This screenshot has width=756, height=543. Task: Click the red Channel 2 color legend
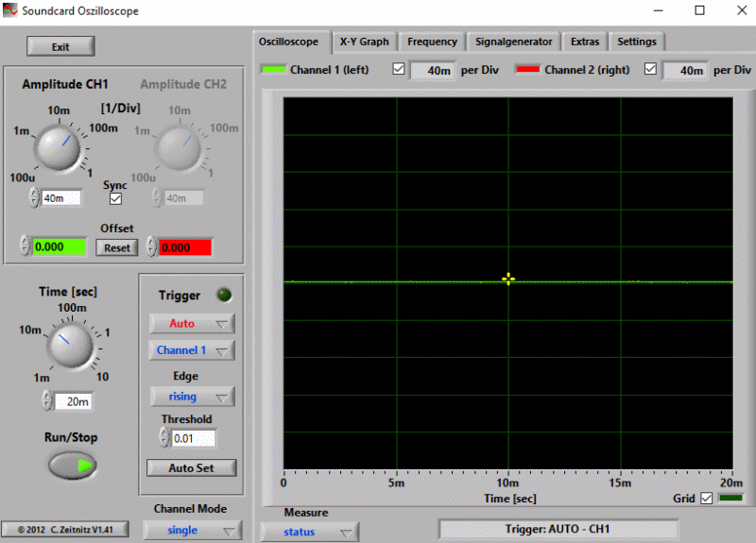click(527, 69)
